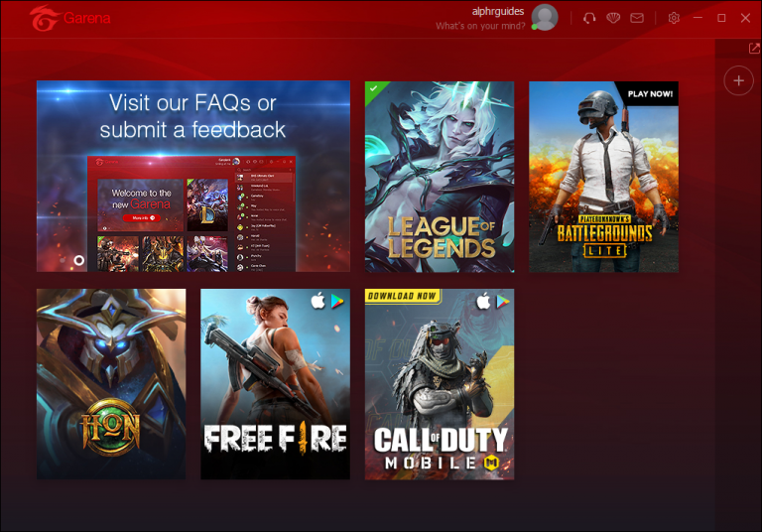Click the Download Now label
Screen dimensions: 762x532
coord(403,296)
